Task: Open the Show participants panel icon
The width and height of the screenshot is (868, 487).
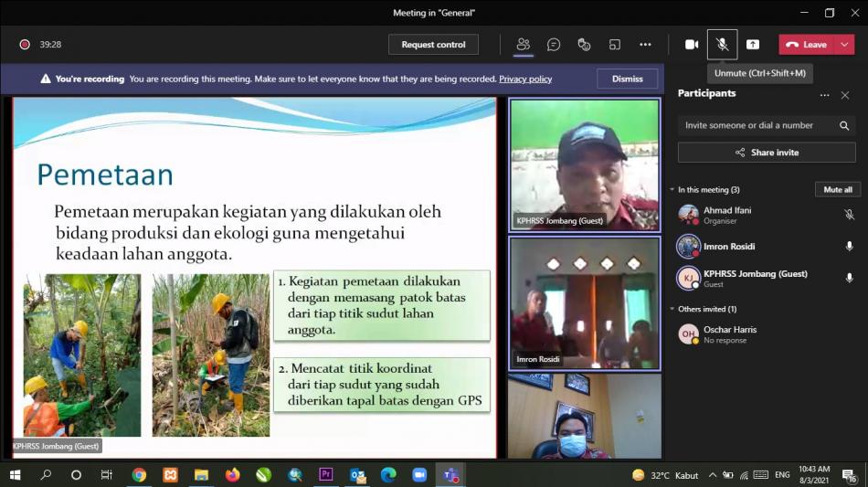Action: 524,44
